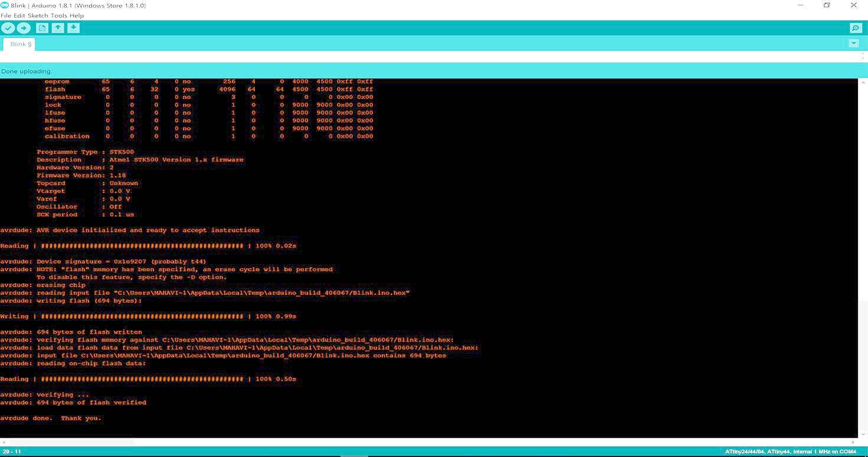This screenshot has height=457, width=868.
Task: Click the 'Done uploading.' status message
Action: [27, 71]
